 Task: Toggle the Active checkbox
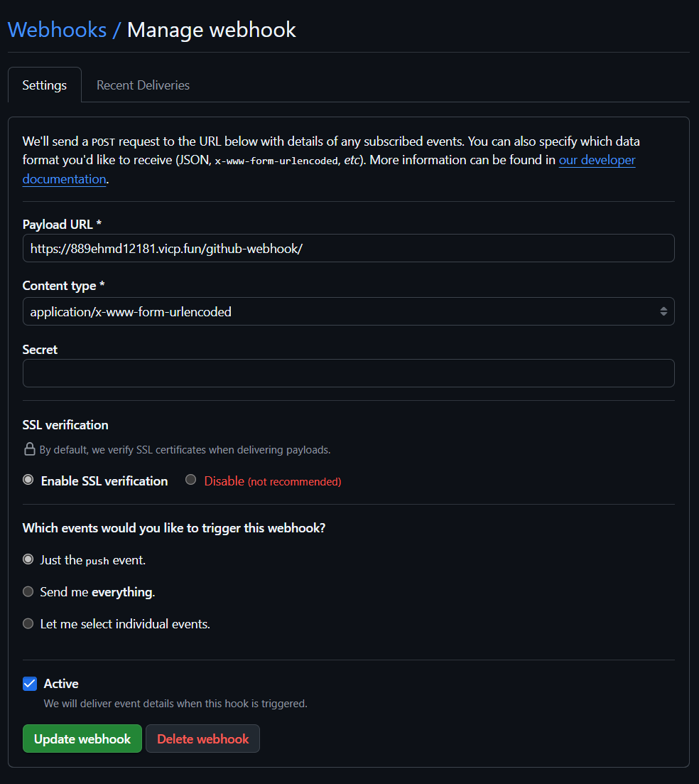(x=30, y=684)
